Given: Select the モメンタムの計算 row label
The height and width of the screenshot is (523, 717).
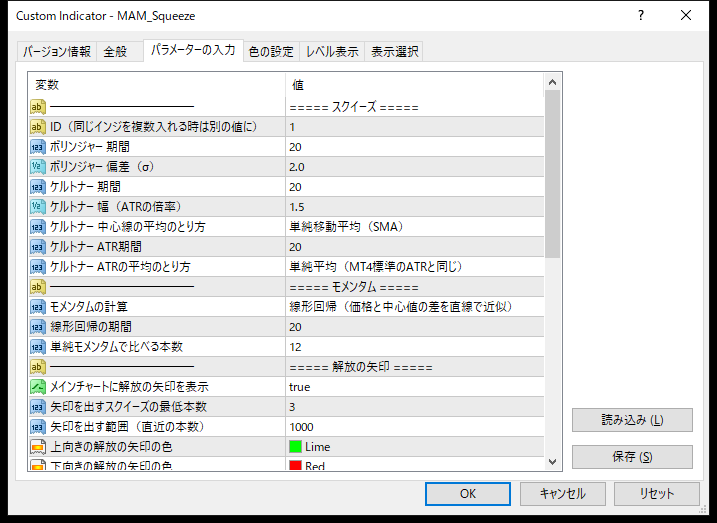Looking at the screenshot, I should point(89,307).
